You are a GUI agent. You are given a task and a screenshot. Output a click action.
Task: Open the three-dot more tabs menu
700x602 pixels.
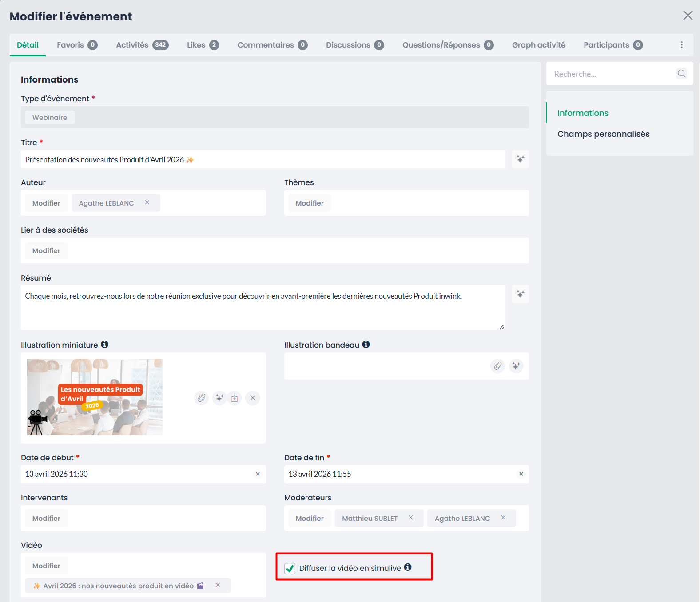(681, 45)
